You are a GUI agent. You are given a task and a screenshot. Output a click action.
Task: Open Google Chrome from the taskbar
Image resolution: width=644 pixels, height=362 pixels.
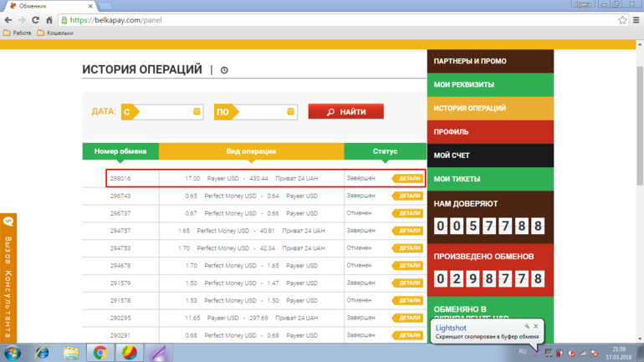(100, 352)
